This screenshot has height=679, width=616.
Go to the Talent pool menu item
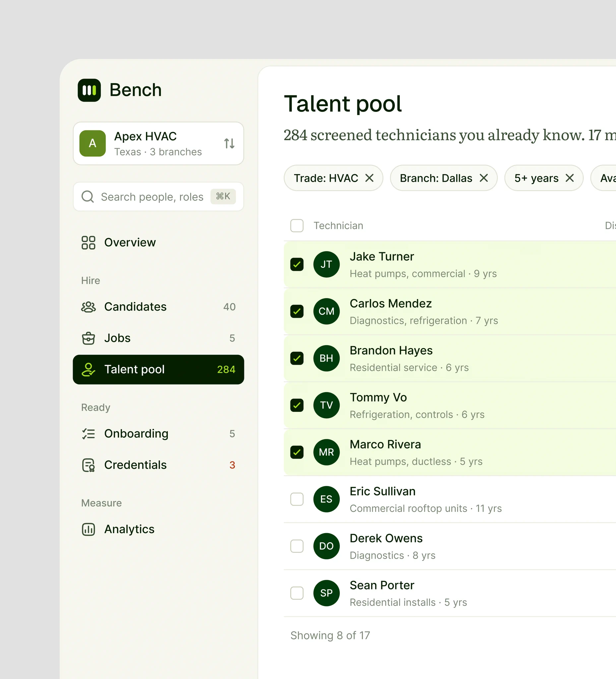click(x=158, y=369)
